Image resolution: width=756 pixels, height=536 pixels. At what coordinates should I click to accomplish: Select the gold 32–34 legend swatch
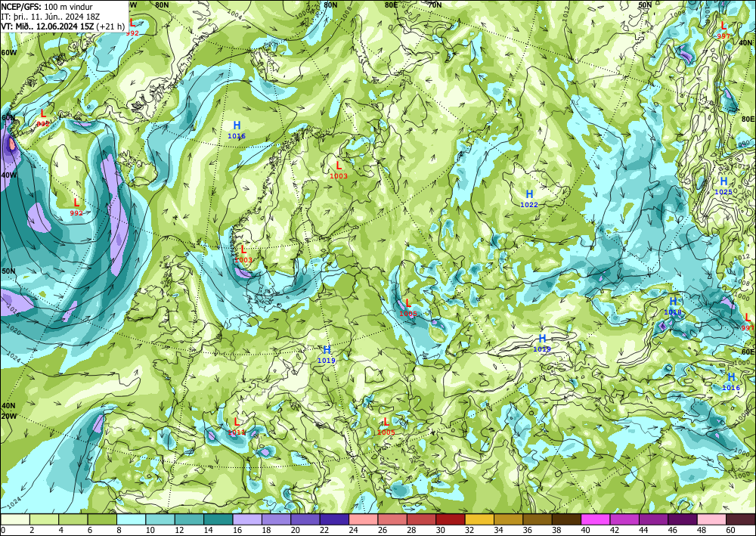(479, 519)
